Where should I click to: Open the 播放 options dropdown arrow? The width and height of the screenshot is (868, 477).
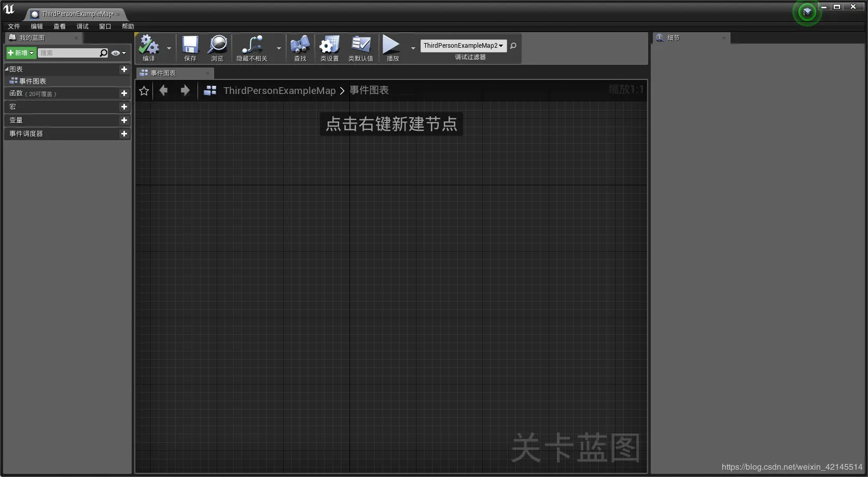tap(413, 48)
